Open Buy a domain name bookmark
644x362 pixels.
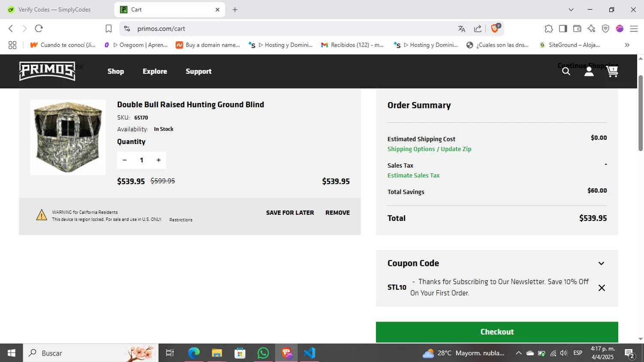click(208, 45)
